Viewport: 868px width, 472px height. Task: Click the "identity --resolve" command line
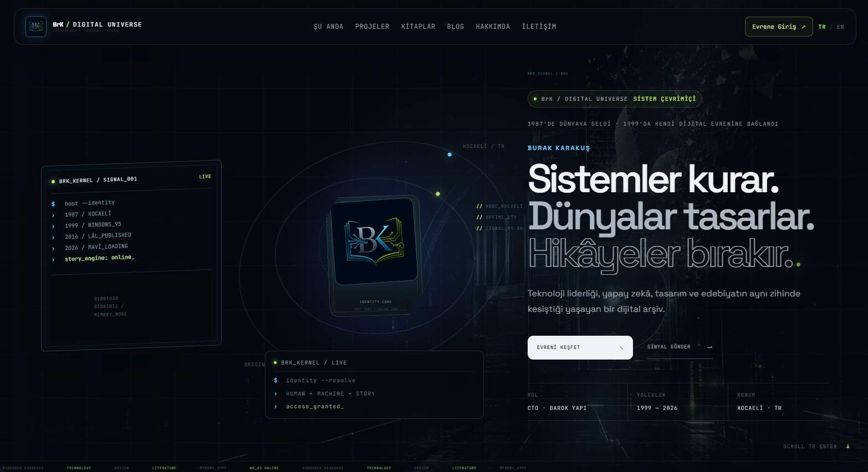pos(321,381)
